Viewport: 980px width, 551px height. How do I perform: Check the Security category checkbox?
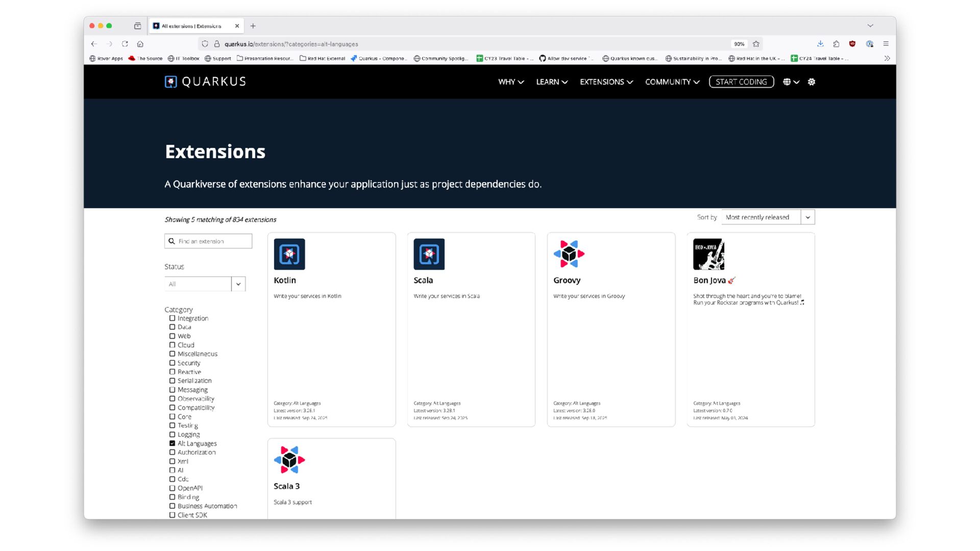(x=172, y=363)
